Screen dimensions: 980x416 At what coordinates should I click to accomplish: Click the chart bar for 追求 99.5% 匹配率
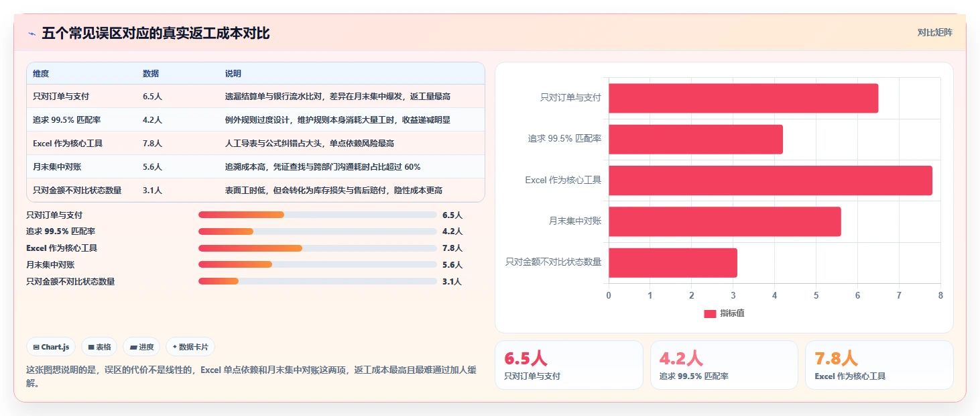tap(696, 140)
